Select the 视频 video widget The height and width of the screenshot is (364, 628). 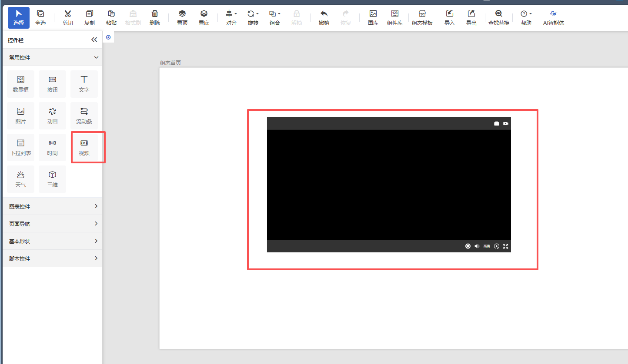pos(84,148)
